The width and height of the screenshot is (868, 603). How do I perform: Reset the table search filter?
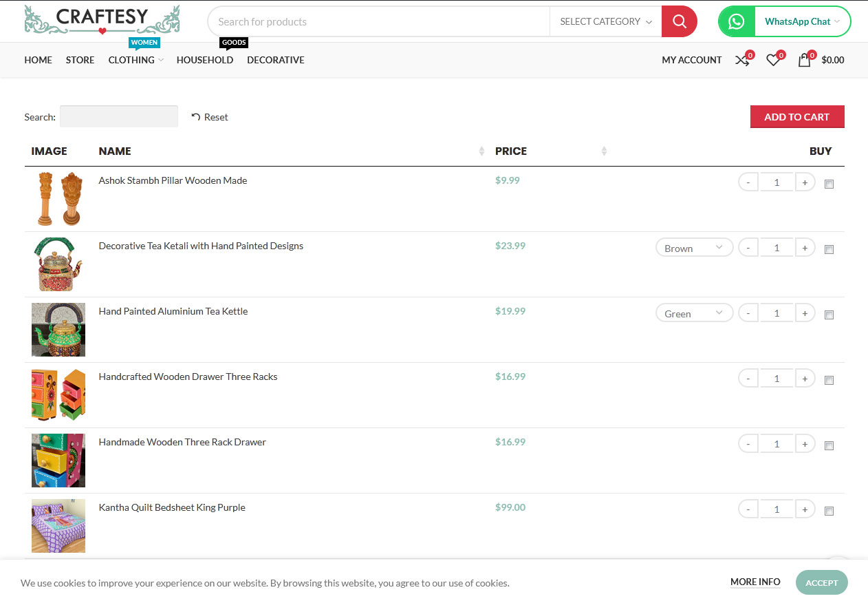pyautogui.click(x=210, y=117)
